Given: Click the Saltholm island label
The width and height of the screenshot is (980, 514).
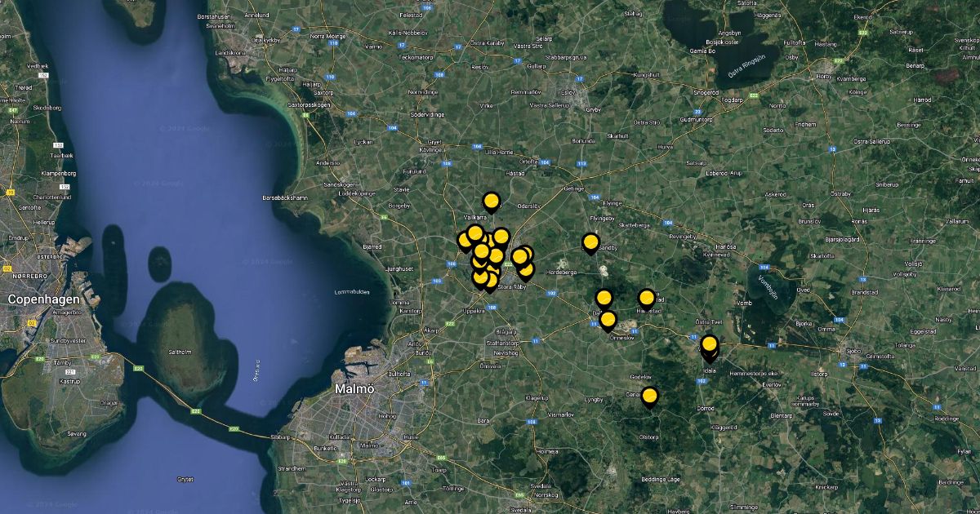Looking at the screenshot, I should [179, 351].
